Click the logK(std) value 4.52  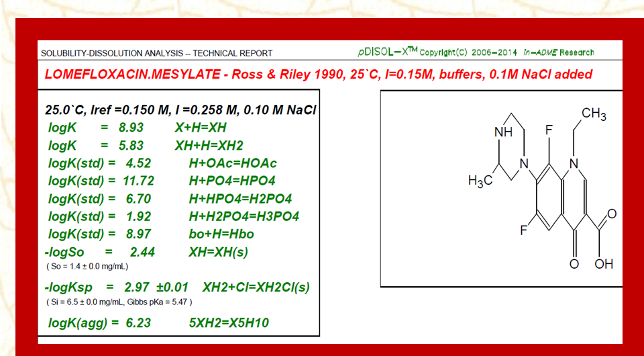[138, 164]
